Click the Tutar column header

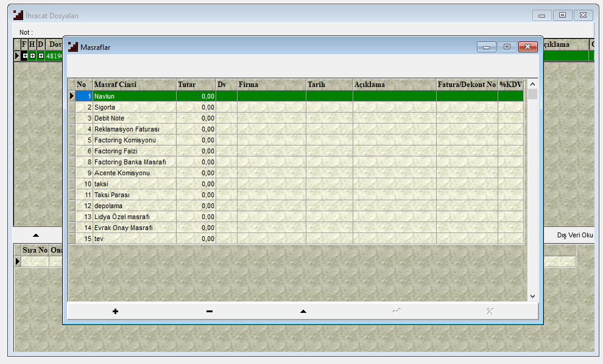(196, 85)
